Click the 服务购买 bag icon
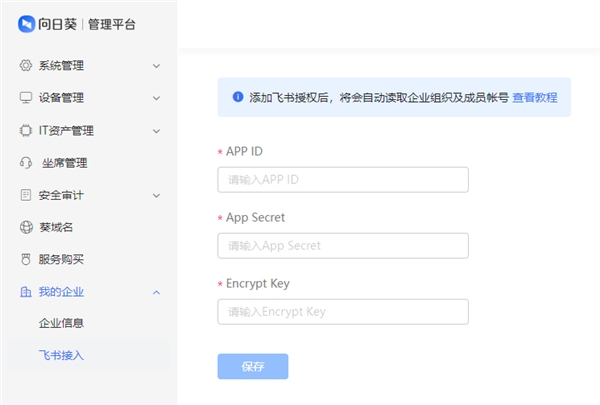This screenshot has height=405, width=600. tap(26, 260)
